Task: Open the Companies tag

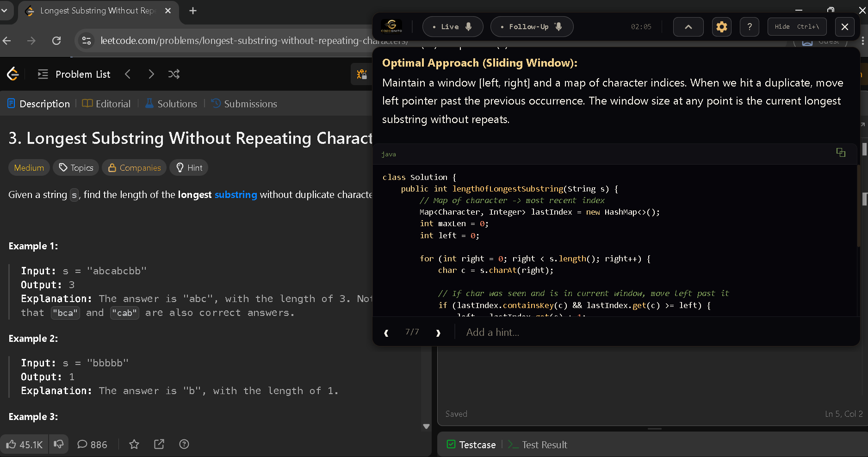Action: 134,167
